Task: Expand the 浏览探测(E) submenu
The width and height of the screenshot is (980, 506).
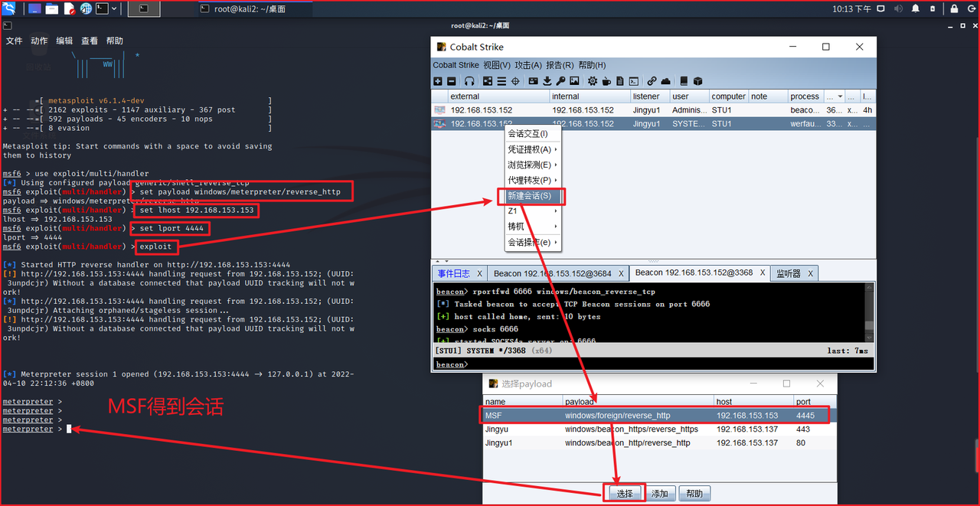Action: tap(533, 165)
